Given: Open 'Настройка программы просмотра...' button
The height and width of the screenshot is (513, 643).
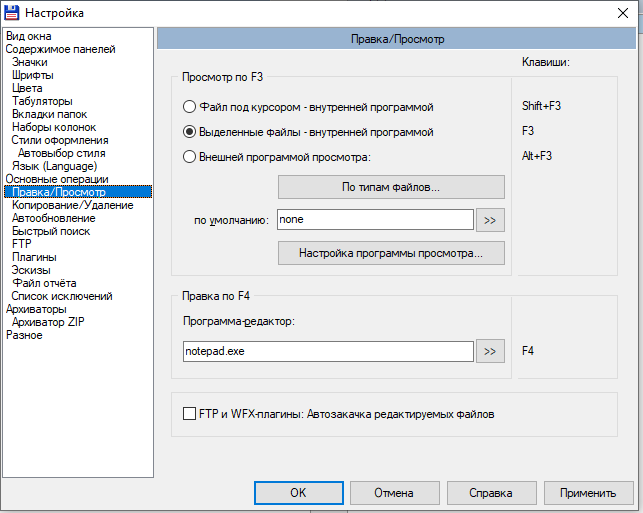Looking at the screenshot, I should (391, 253).
